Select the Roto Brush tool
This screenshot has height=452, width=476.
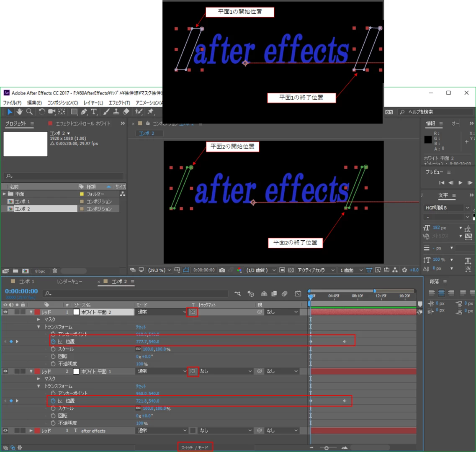coord(139,112)
